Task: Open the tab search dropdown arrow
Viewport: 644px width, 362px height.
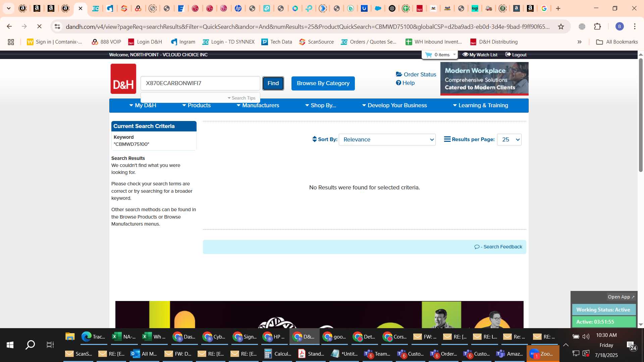Action: (9, 8)
